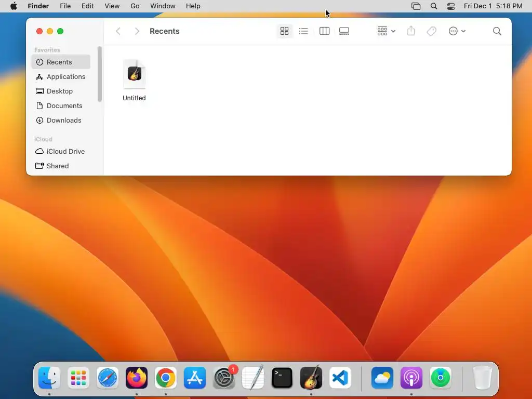Zoom the Finder window with green button
The width and height of the screenshot is (532, 399).
coord(60,31)
